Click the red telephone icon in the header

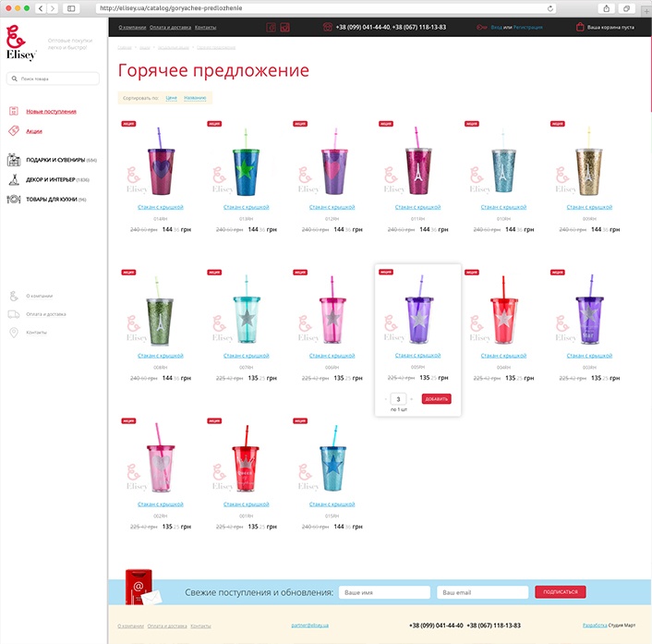click(327, 27)
